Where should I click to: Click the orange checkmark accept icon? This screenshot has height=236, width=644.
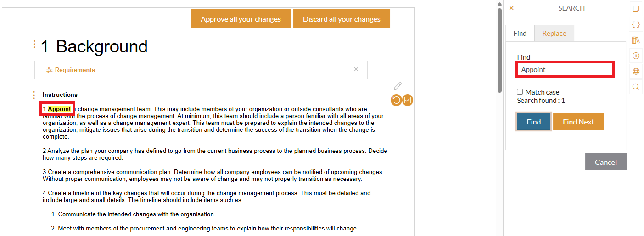click(x=408, y=100)
